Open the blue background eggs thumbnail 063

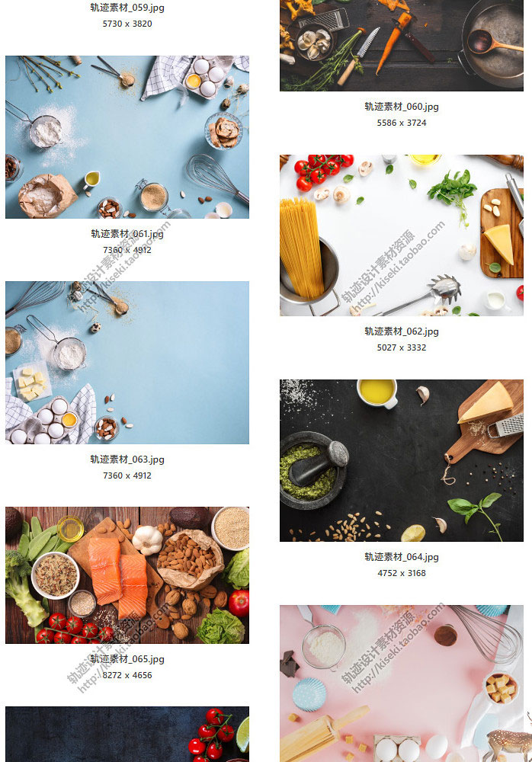[127, 363]
